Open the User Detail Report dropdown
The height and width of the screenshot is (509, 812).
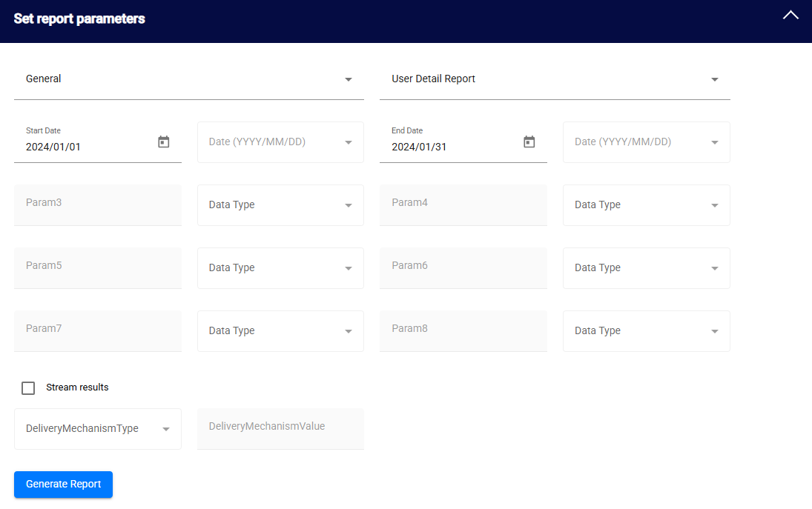coord(555,79)
